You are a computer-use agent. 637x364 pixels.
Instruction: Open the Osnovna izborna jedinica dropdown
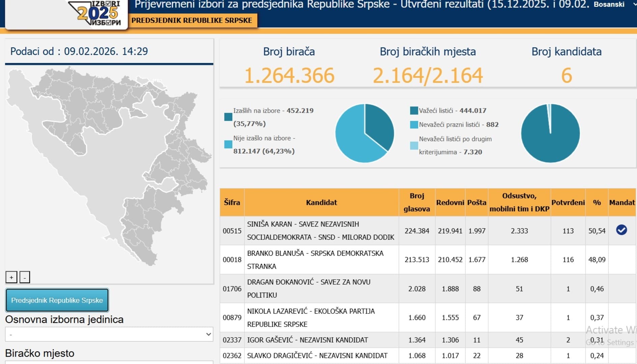[109, 334]
